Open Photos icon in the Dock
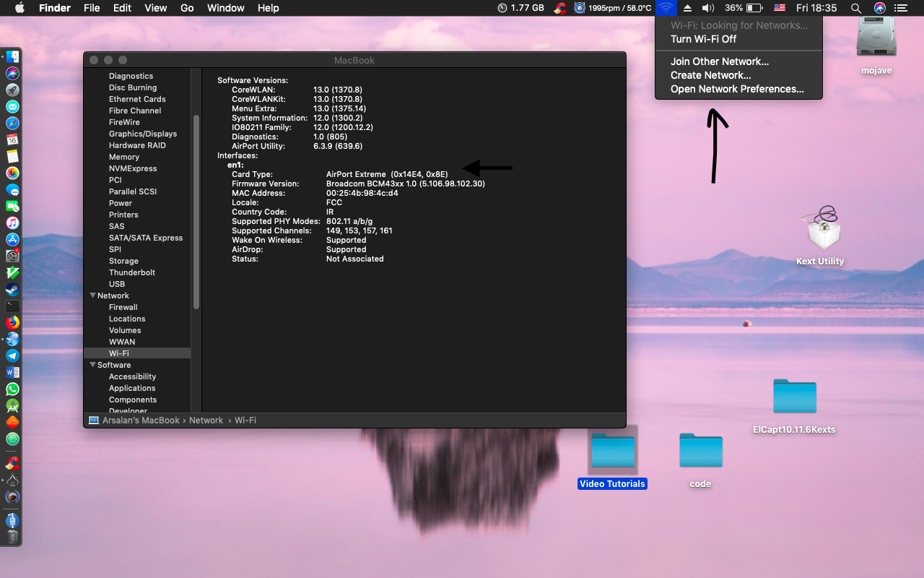 click(x=12, y=173)
